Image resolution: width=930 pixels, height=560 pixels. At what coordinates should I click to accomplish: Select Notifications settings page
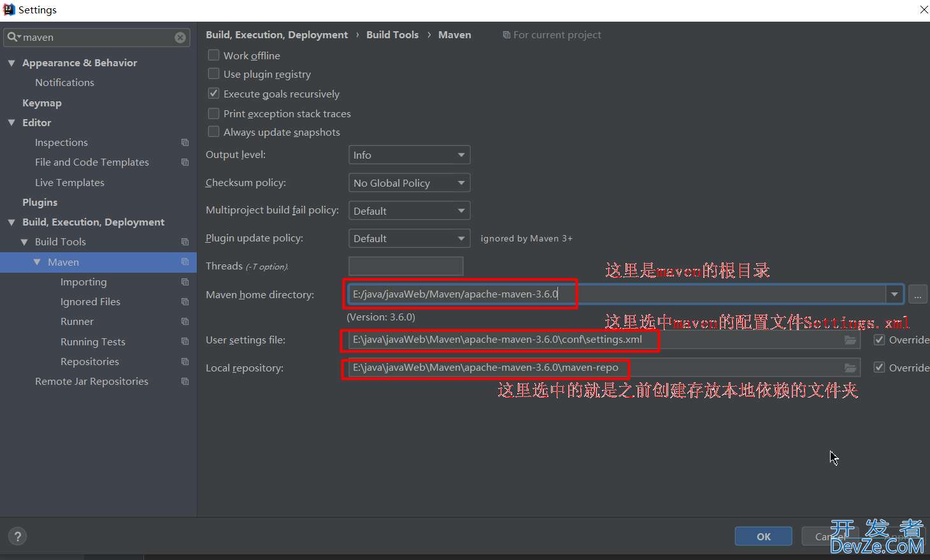tap(64, 82)
